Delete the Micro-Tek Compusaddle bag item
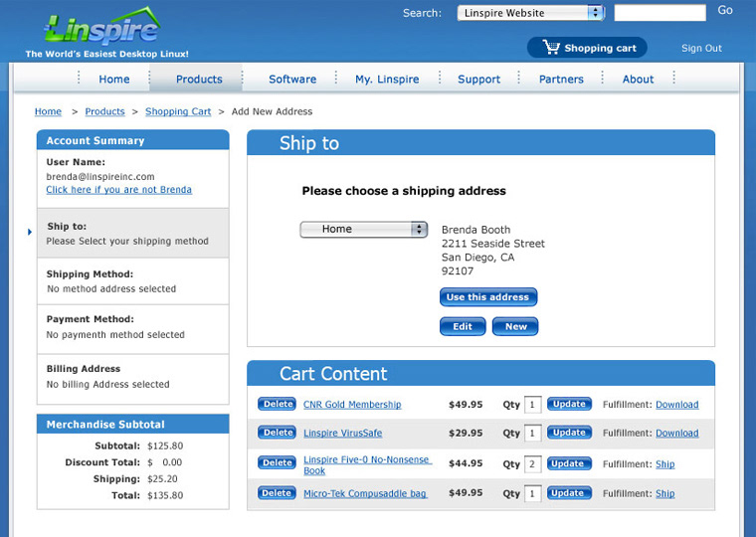The width and height of the screenshot is (756, 537). [277, 493]
